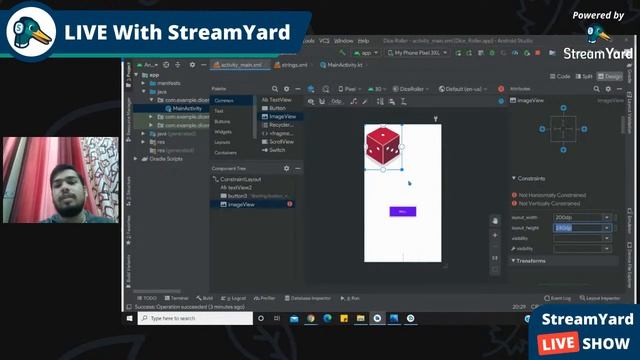Open the layout_height dropdown arrow
Viewport: 640px width, 360px height.
[x=607, y=228]
